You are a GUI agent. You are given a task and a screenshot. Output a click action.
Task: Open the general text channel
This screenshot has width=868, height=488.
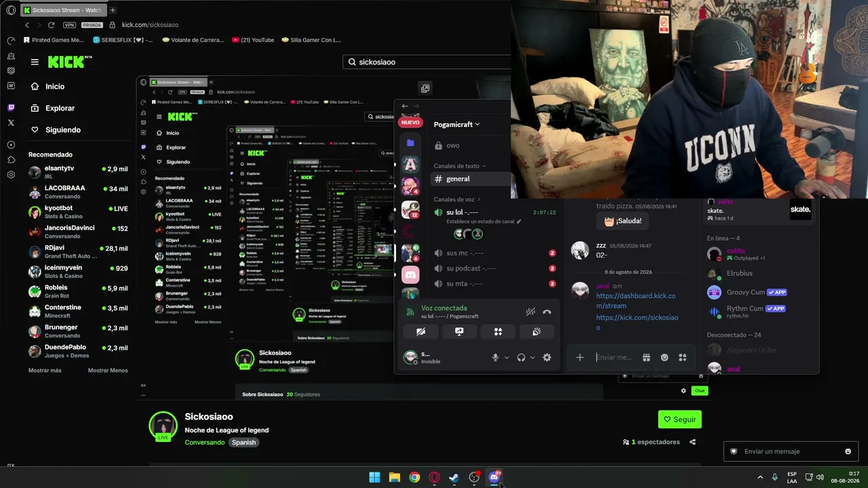[x=471, y=179]
